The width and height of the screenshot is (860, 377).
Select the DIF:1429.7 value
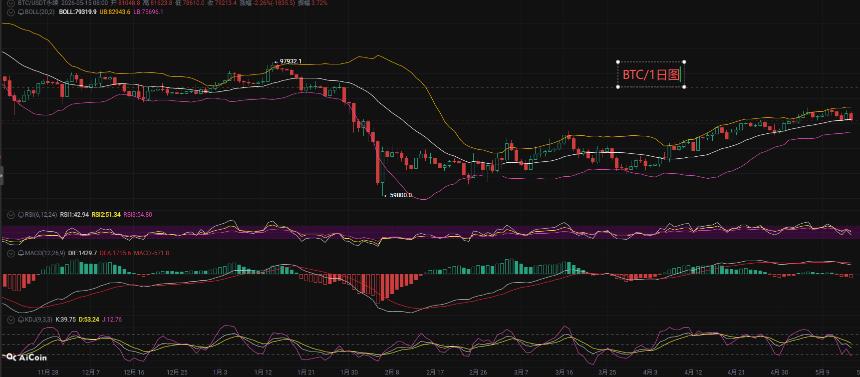(x=82, y=253)
